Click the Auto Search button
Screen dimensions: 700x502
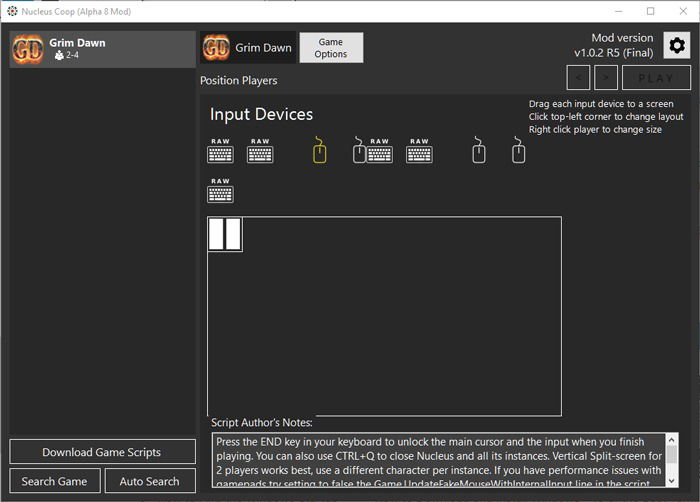click(x=150, y=481)
